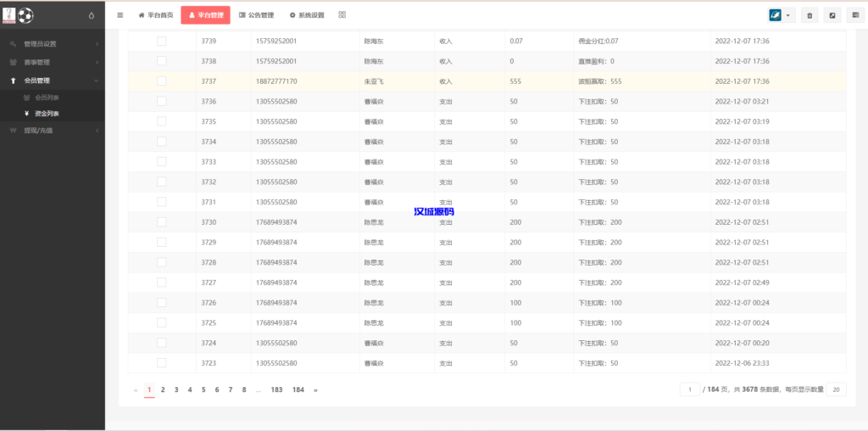Open 会员列表 in the sidebar

(47, 98)
